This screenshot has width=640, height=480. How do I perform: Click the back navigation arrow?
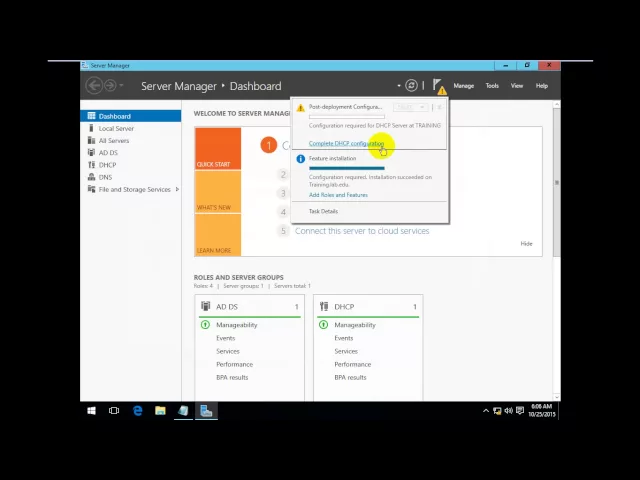pyautogui.click(x=94, y=86)
